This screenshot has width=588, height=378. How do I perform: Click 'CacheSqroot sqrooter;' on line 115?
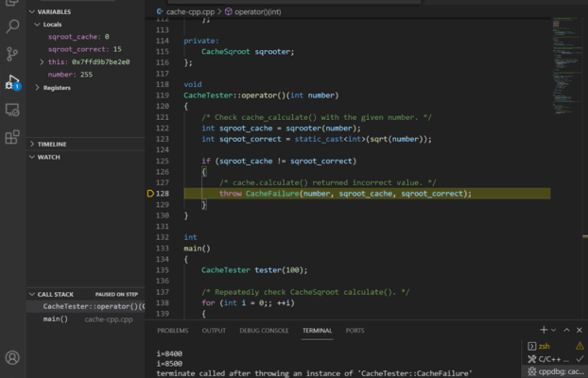point(248,52)
